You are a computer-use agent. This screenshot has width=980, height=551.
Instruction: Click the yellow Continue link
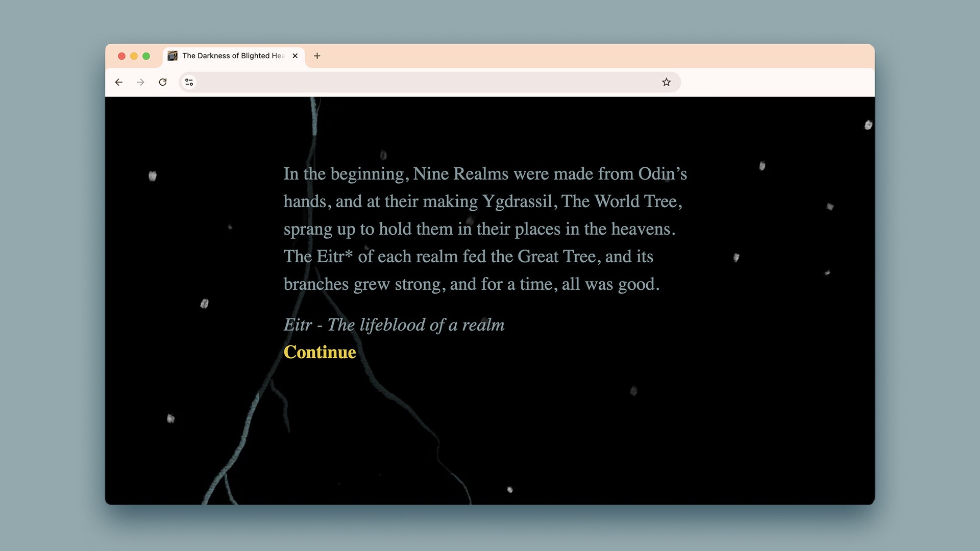tap(320, 352)
